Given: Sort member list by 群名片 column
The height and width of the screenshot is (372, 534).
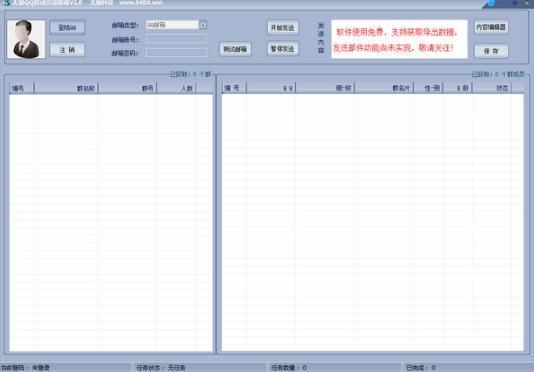Looking at the screenshot, I should pyautogui.click(x=384, y=88).
